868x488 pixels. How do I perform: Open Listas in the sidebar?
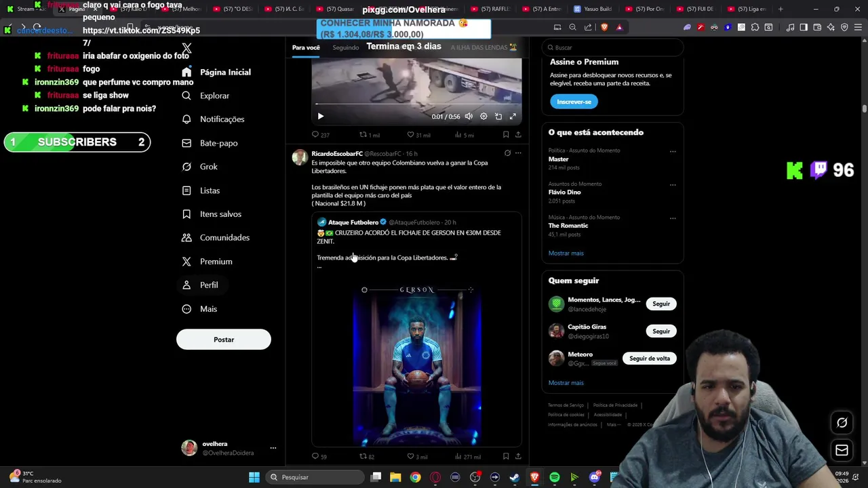pos(201,190)
